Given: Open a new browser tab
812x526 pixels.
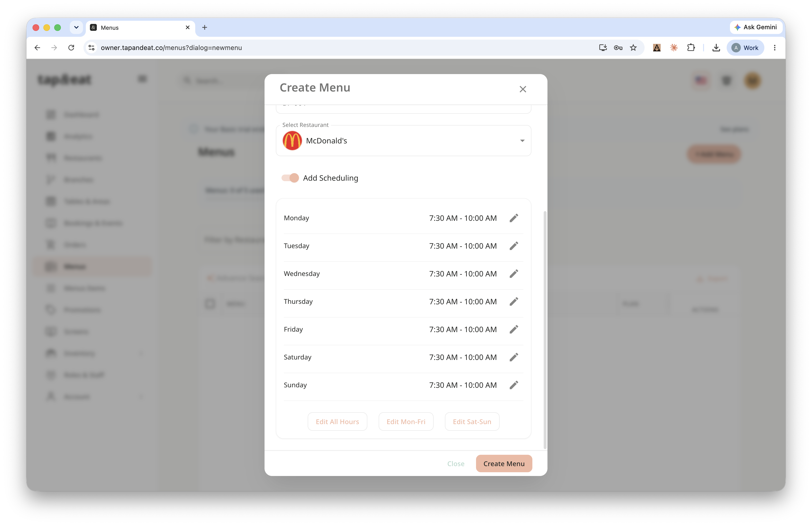Looking at the screenshot, I should (x=205, y=27).
